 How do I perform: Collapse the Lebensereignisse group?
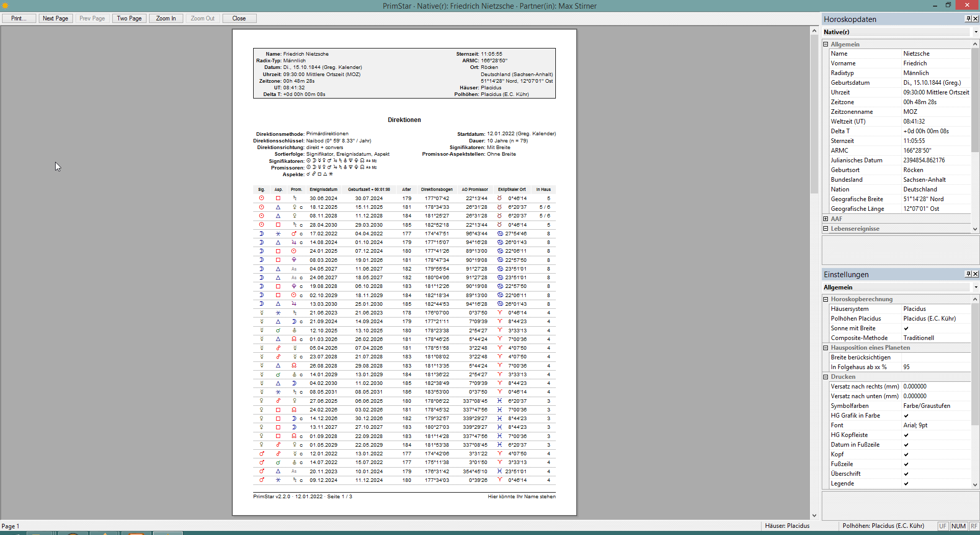pyautogui.click(x=826, y=229)
